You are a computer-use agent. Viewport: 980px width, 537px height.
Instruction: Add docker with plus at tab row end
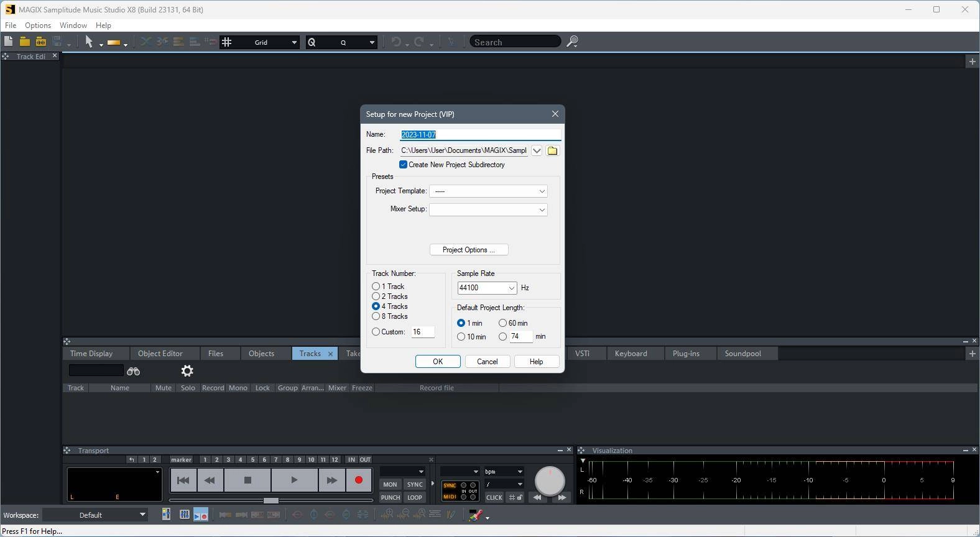(972, 354)
